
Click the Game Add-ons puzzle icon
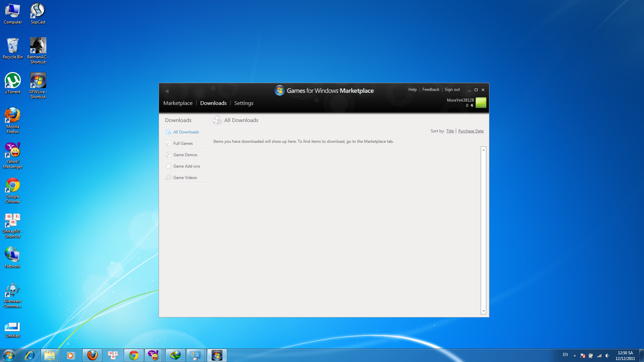(x=168, y=166)
